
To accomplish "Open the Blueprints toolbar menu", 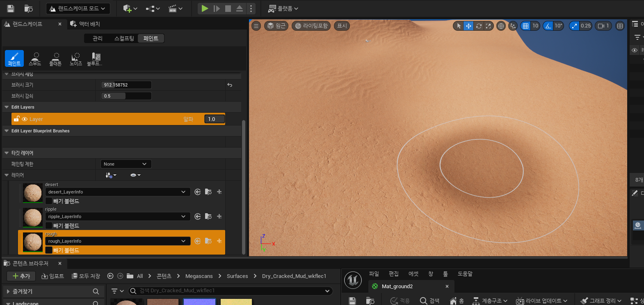I will pos(153,8).
